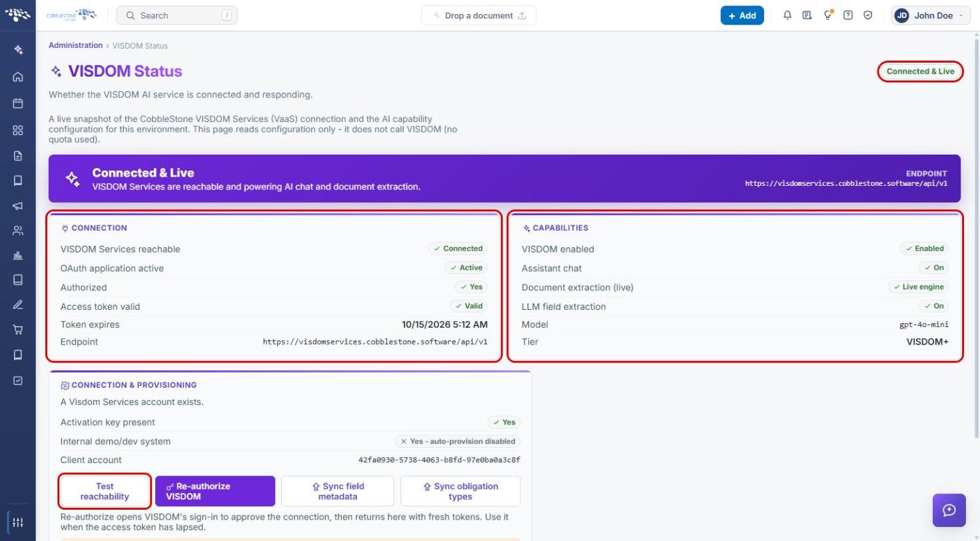The height and width of the screenshot is (541, 980).
Task: Open the shopping cart icon in sidebar
Action: click(x=18, y=329)
